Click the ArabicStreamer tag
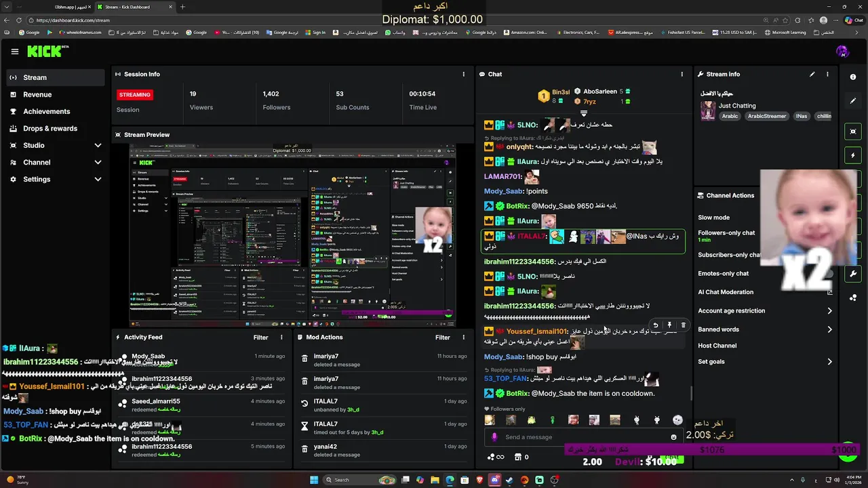The width and height of the screenshot is (868, 488). [766, 116]
